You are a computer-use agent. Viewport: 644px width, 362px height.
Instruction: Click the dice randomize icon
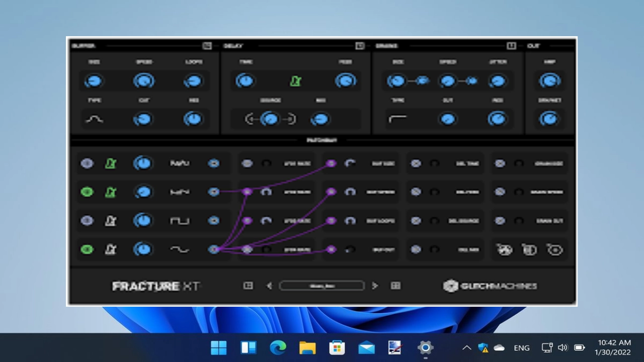point(504,249)
